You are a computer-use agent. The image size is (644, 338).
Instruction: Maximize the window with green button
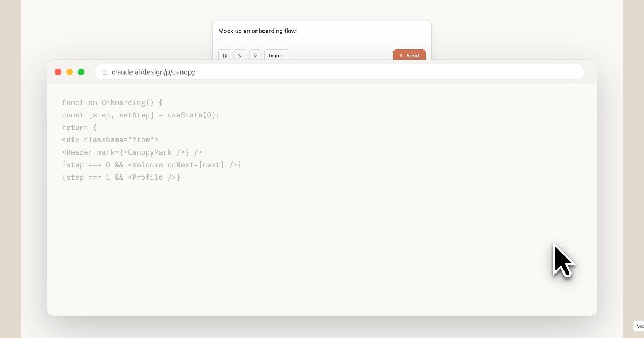(81, 72)
